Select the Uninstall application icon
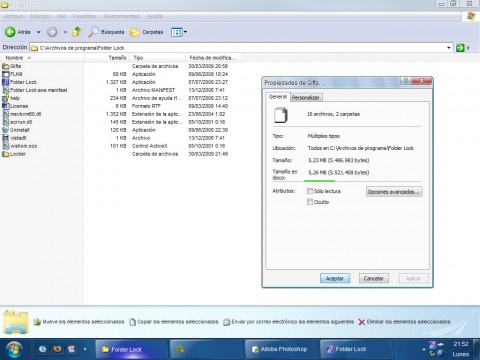The height and width of the screenshot is (360, 480). pyautogui.click(x=6, y=130)
